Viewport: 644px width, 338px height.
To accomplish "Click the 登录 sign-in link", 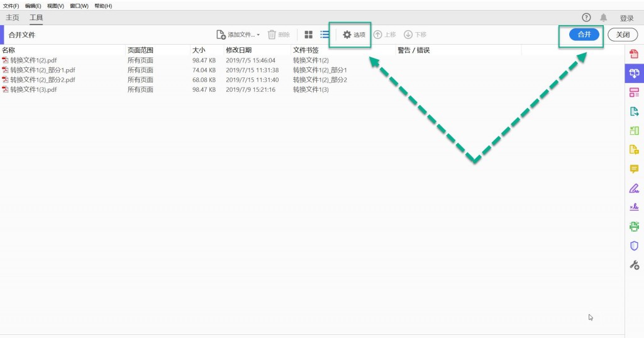I will (627, 18).
